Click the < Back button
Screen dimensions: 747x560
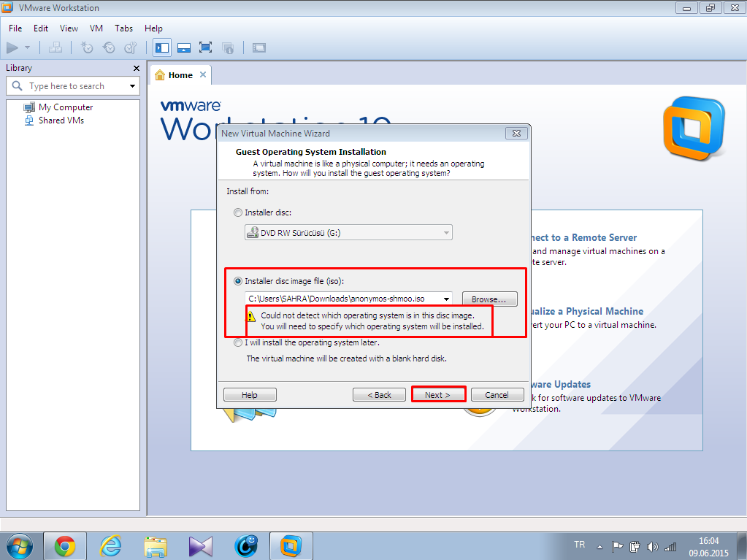379,395
